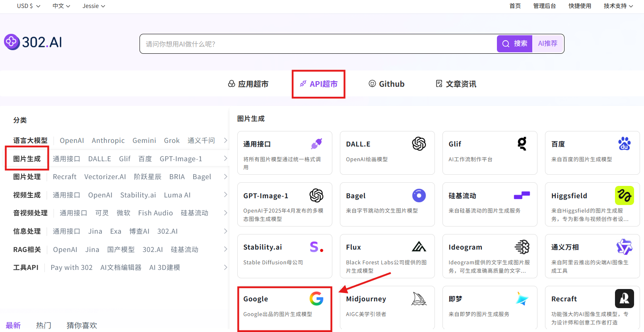Click the magnifier icon in the 搜索 button

tap(506, 44)
